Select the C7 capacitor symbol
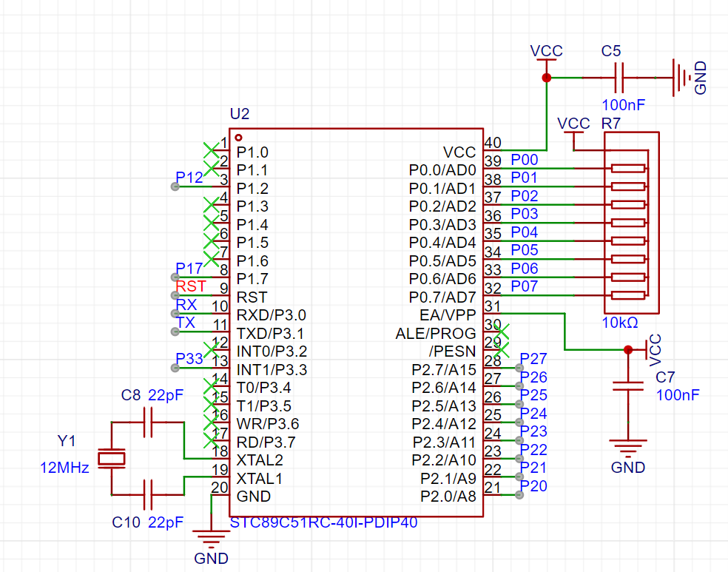728x572 pixels. coord(628,386)
